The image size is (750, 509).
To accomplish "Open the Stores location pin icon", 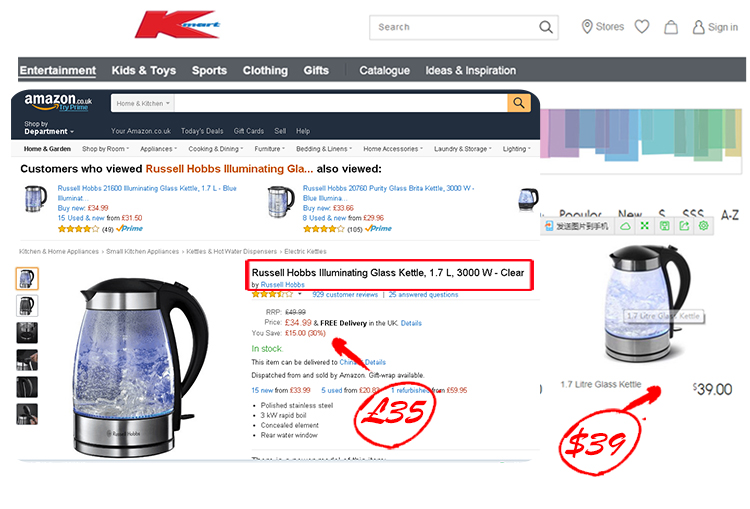I will click(587, 27).
